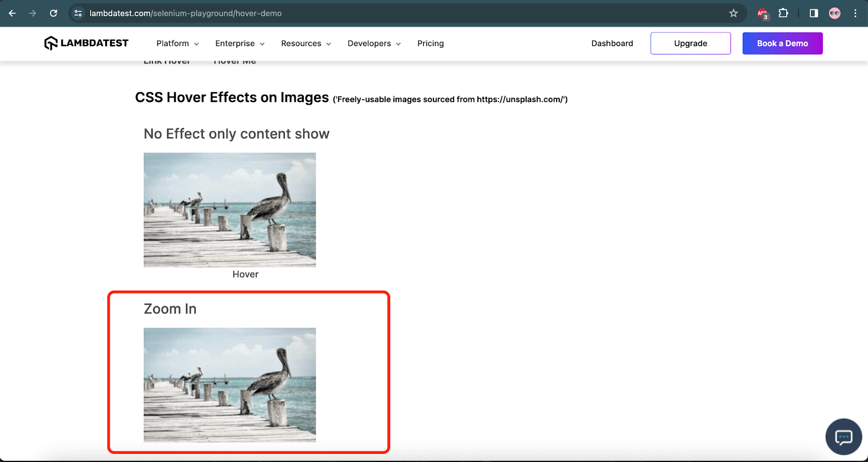Expand the Resources menu
868x462 pixels.
pyautogui.click(x=306, y=43)
